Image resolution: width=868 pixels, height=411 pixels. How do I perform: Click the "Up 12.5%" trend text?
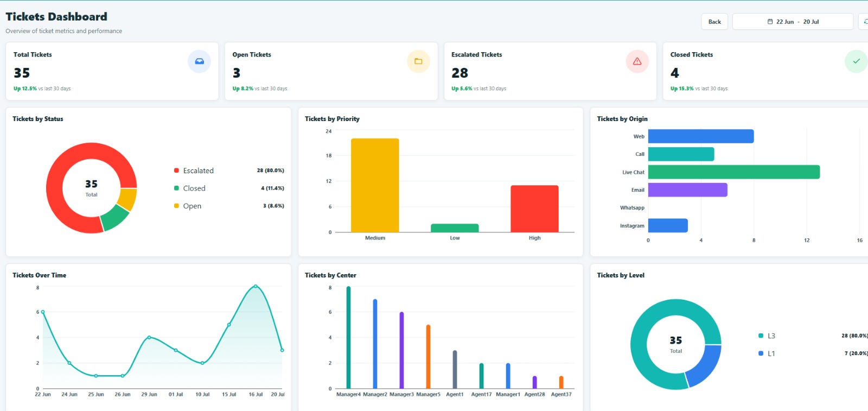click(25, 88)
